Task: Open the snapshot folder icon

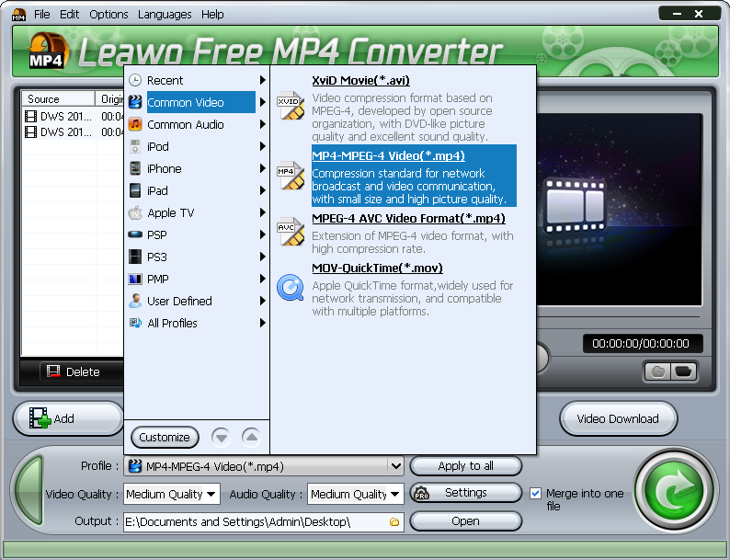Action: pyautogui.click(x=683, y=371)
